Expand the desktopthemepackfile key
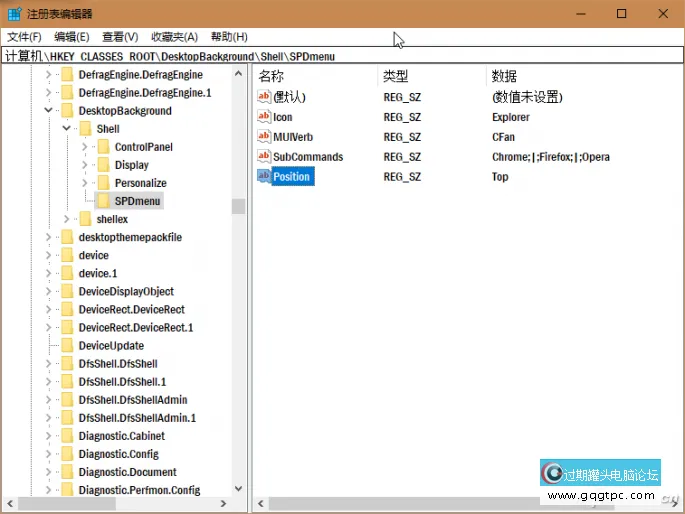This screenshot has width=685, height=514. pyautogui.click(x=48, y=237)
